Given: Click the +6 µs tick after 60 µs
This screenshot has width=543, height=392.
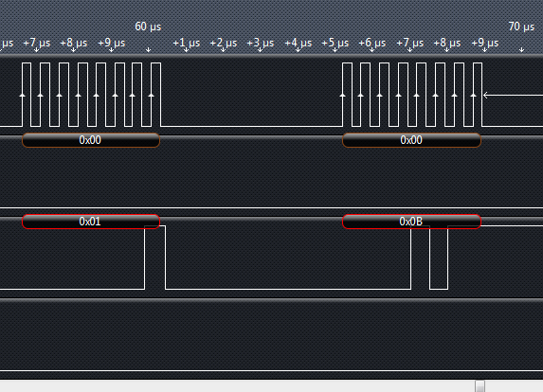Looking at the screenshot, I should click(371, 44).
